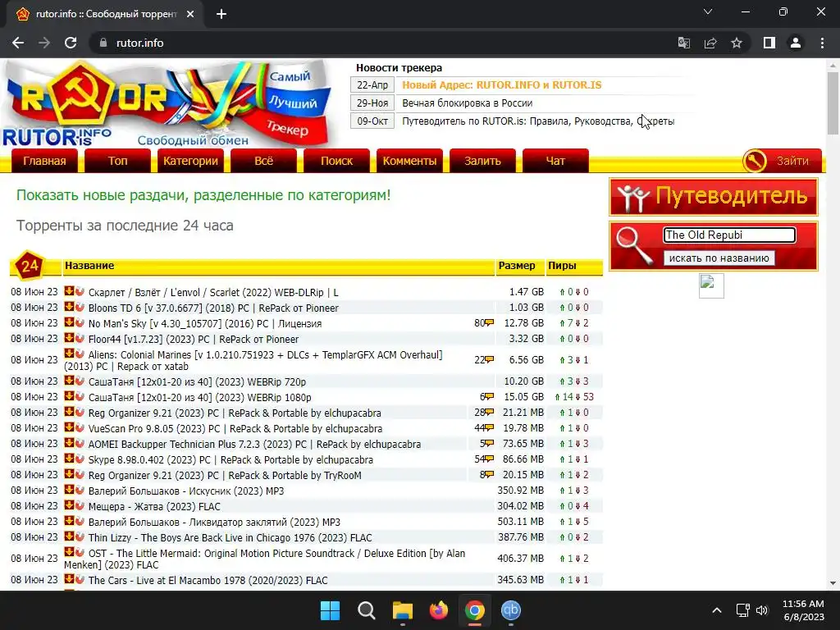Open taskbar Search
840x630 pixels.
(x=367, y=610)
